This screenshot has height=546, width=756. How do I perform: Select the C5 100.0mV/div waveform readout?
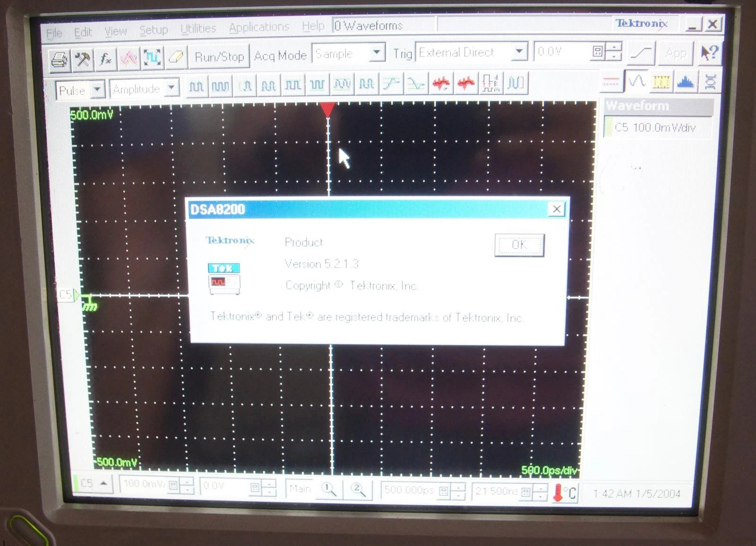click(x=658, y=127)
